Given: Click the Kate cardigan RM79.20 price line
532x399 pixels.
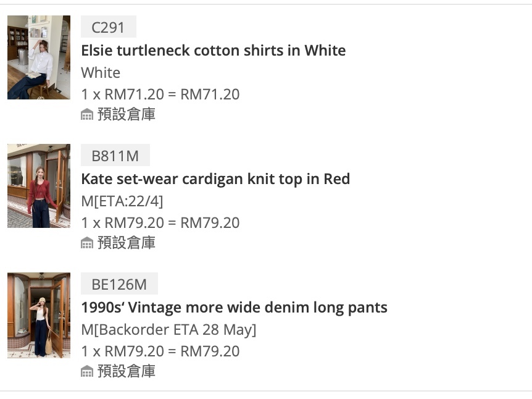Looking at the screenshot, I should click(x=160, y=223).
